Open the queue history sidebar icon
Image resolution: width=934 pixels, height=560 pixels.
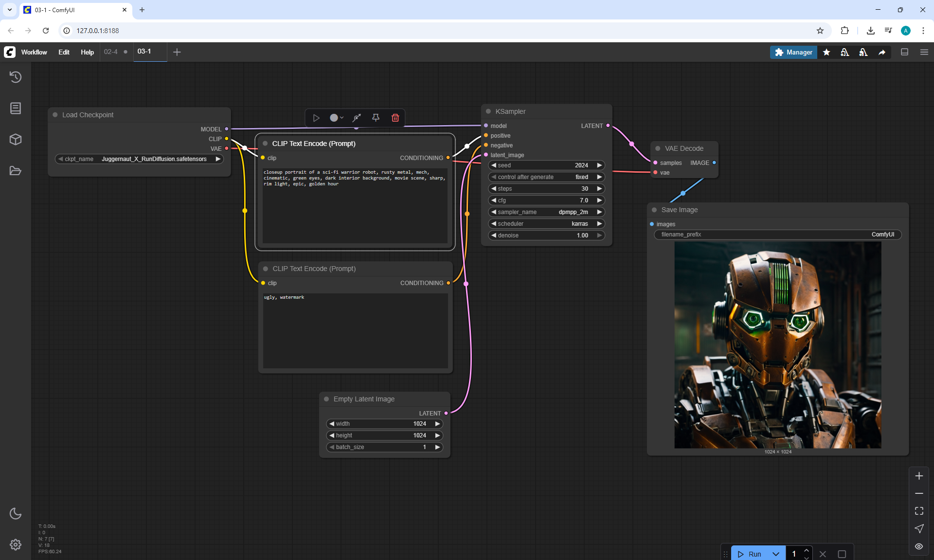pos(16,77)
